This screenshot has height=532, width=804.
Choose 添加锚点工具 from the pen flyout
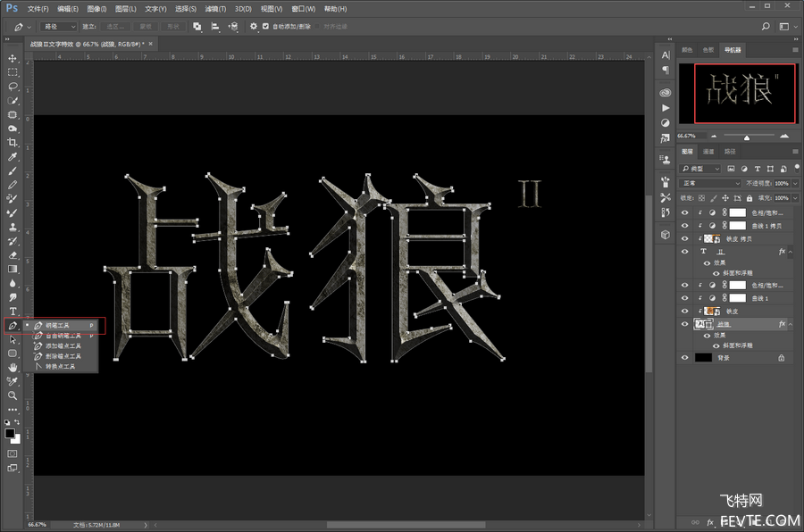[63, 346]
